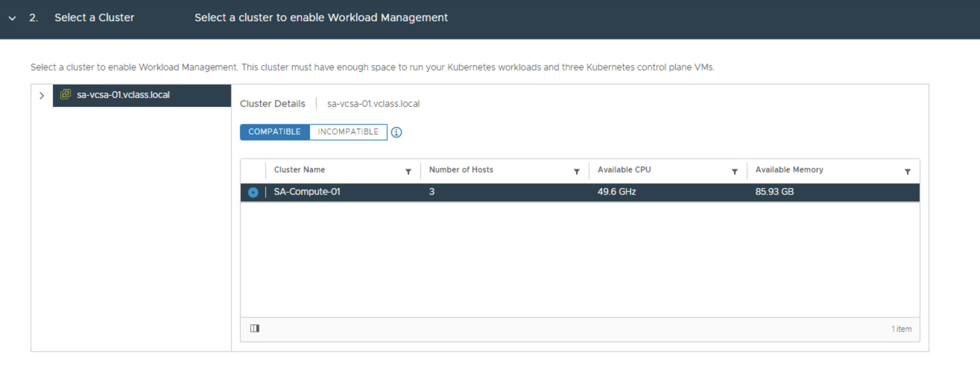Viewport: 980px width, 368px height.
Task: Click the collapse chevron on the step header
Action: coord(12,18)
